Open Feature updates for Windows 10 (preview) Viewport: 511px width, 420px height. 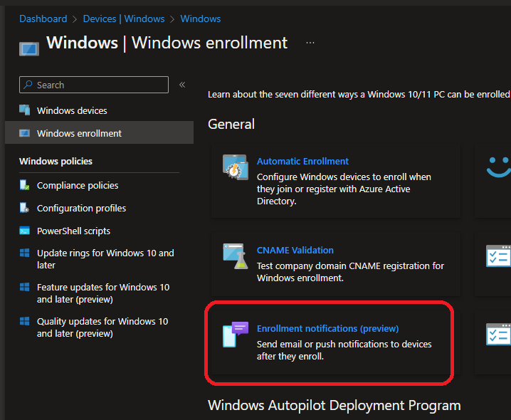tap(103, 293)
